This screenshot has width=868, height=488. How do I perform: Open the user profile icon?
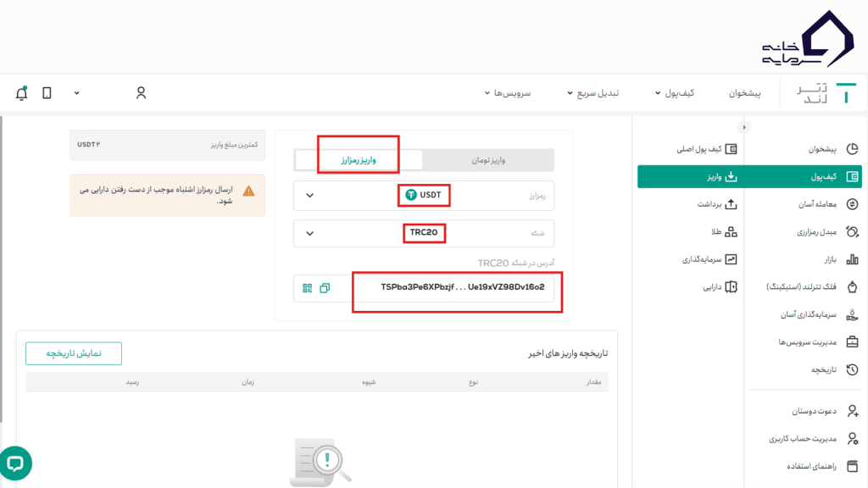[141, 93]
